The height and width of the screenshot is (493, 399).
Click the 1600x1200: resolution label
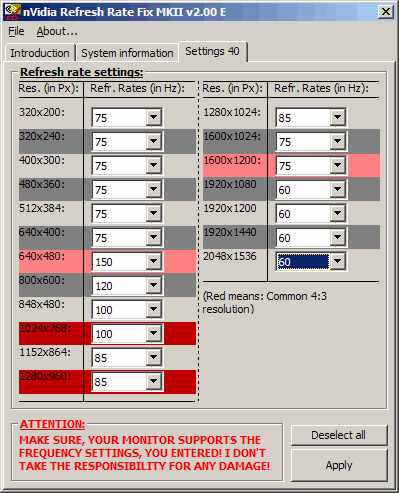pos(232,160)
